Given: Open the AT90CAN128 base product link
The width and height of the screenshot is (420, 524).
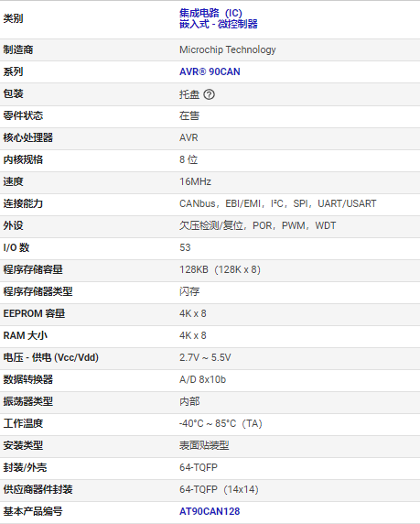Looking at the screenshot, I should pyautogui.click(x=210, y=511).
